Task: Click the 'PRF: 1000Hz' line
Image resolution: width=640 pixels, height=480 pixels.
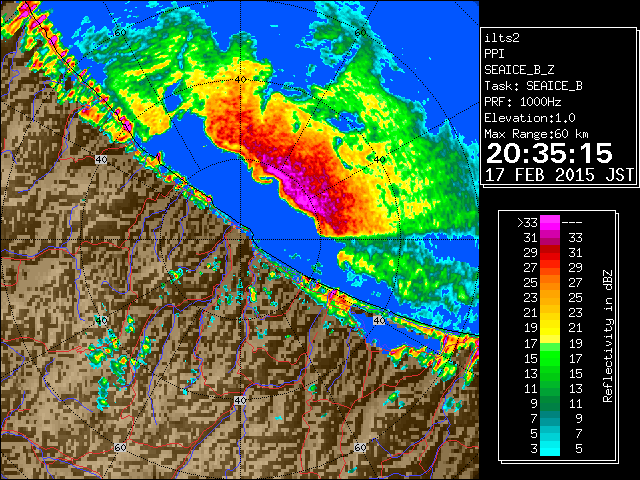Action: 522,102
